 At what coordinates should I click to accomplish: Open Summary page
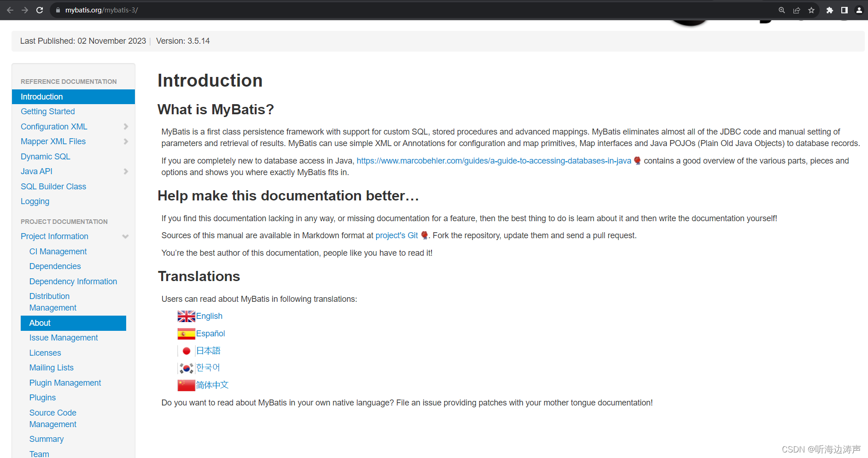pos(47,439)
